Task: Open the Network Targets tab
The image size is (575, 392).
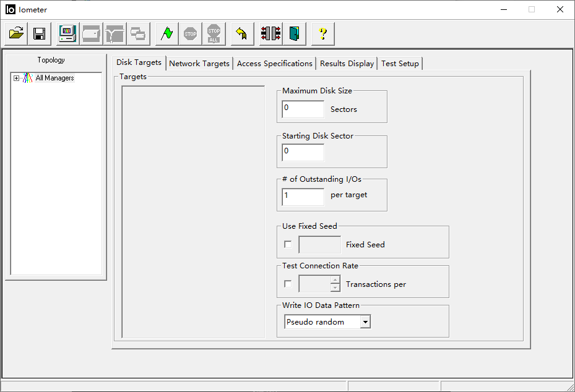Action: (199, 64)
